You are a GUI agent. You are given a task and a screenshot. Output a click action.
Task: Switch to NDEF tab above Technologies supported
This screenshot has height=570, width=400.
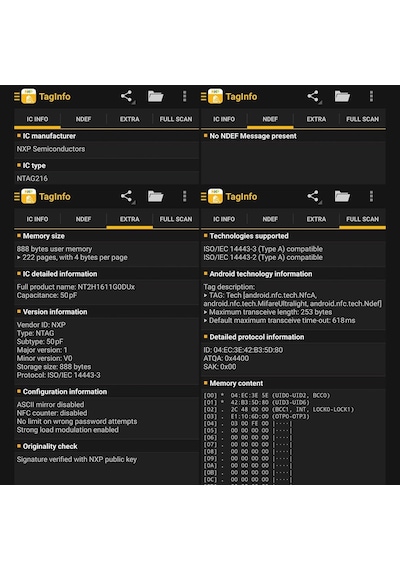pos(270,219)
